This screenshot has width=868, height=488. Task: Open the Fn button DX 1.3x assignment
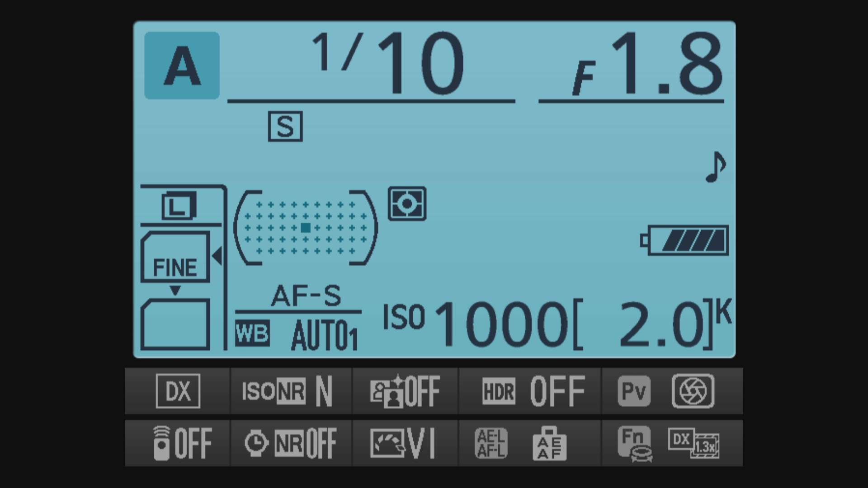[x=672, y=443]
